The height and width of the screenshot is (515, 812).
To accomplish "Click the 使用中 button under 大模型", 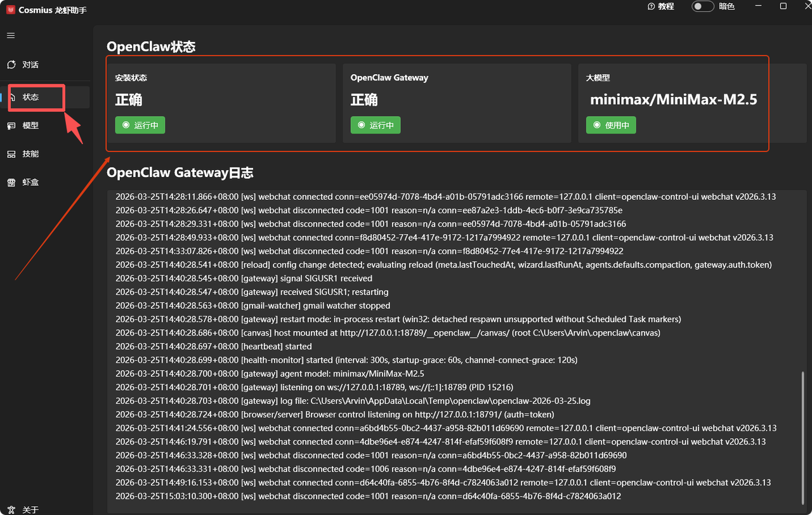I will (611, 125).
